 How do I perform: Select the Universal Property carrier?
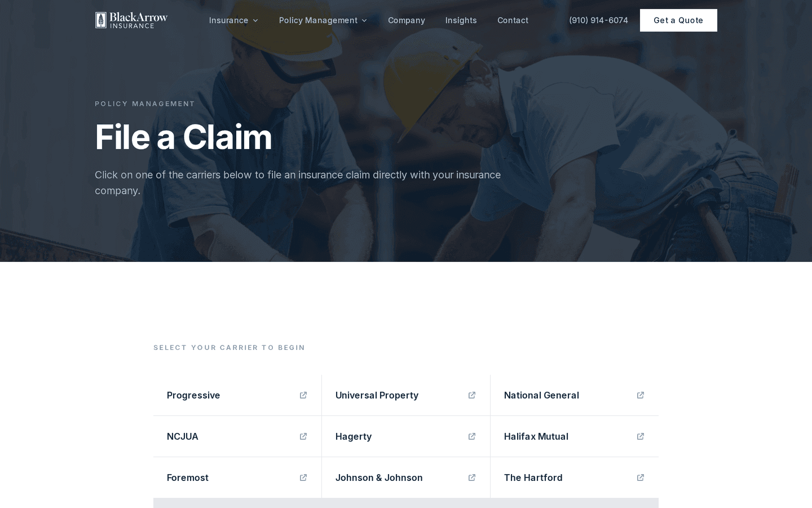(406, 395)
